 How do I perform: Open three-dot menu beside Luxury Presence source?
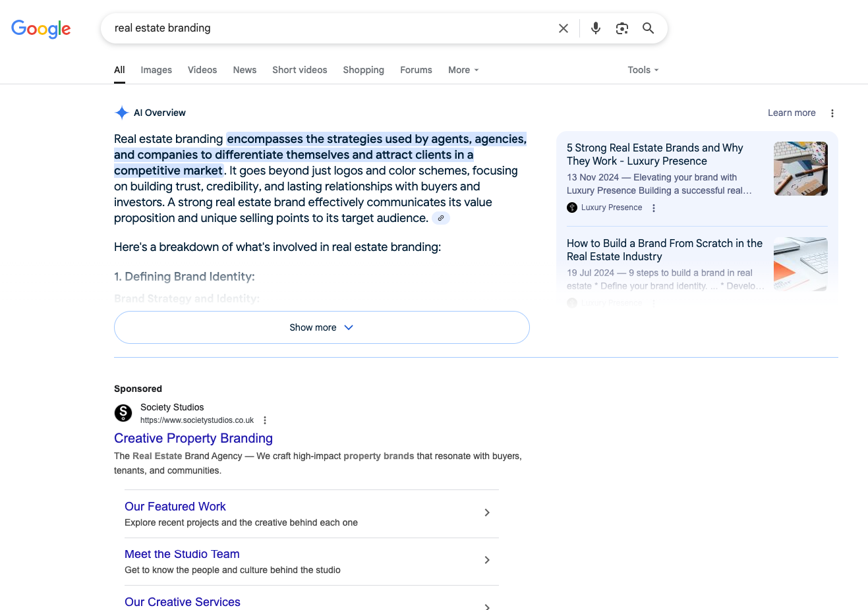(654, 208)
